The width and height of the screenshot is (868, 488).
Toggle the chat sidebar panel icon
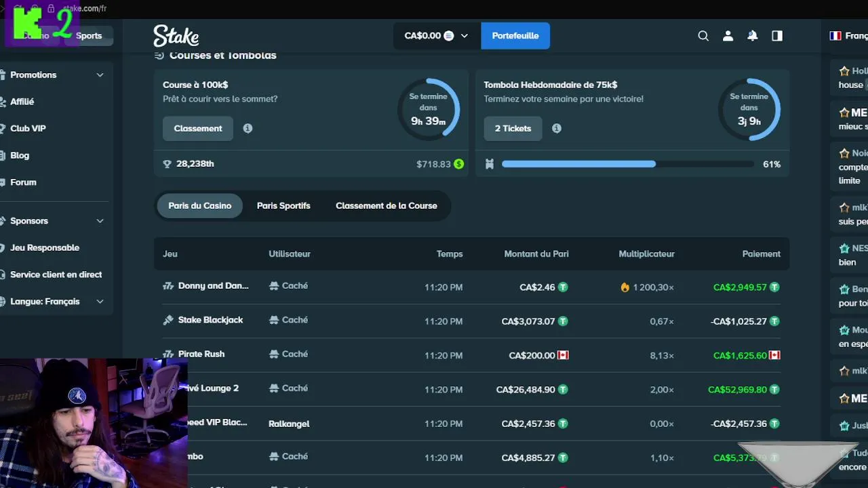coord(777,36)
